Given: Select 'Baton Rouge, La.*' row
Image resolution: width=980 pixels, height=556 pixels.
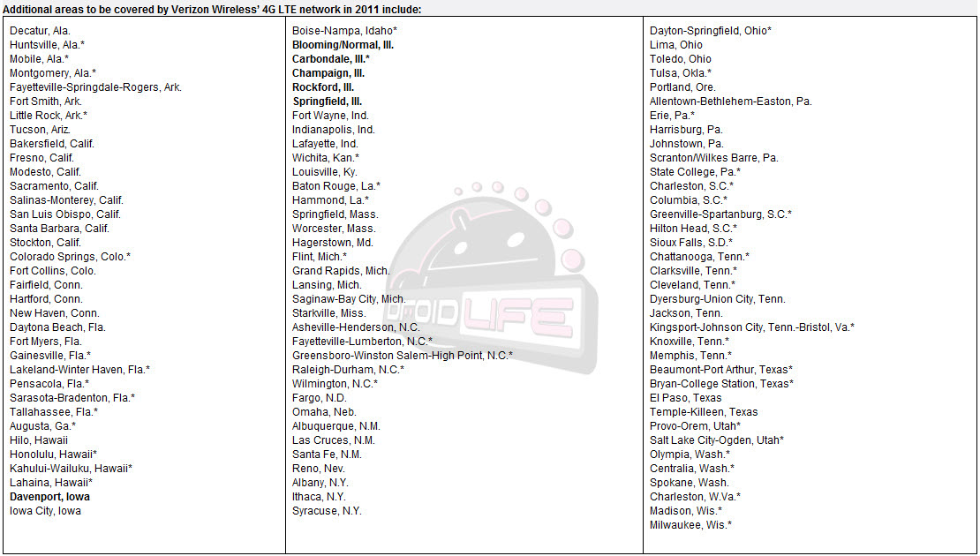Looking at the screenshot, I should click(x=336, y=186).
